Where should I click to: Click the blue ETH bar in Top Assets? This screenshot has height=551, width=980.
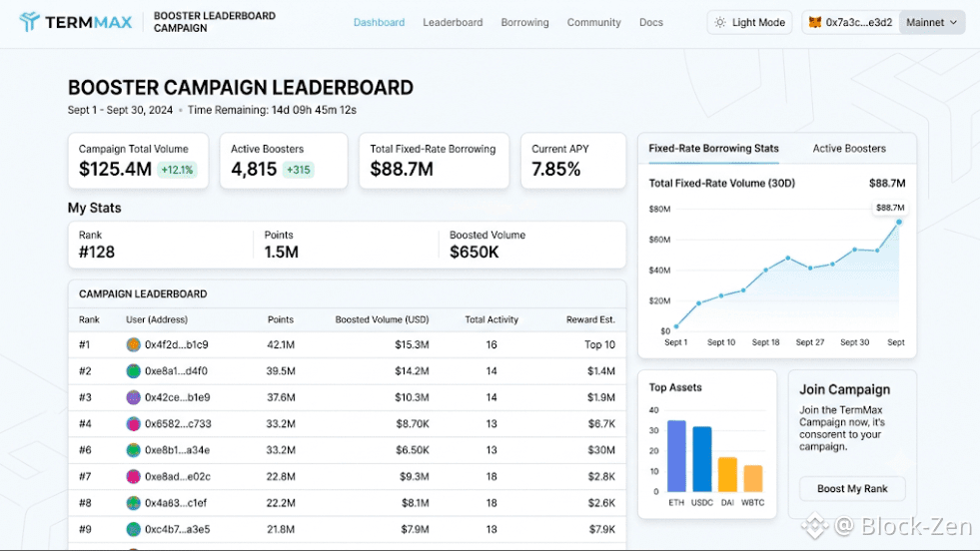(676, 456)
